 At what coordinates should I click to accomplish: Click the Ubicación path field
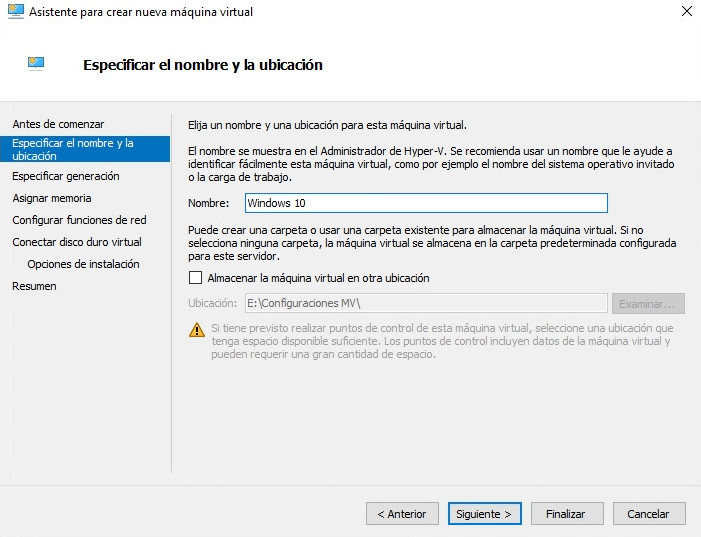click(x=426, y=303)
